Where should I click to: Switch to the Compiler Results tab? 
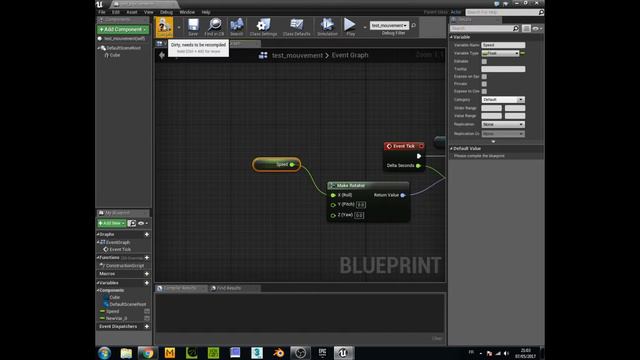(180, 288)
